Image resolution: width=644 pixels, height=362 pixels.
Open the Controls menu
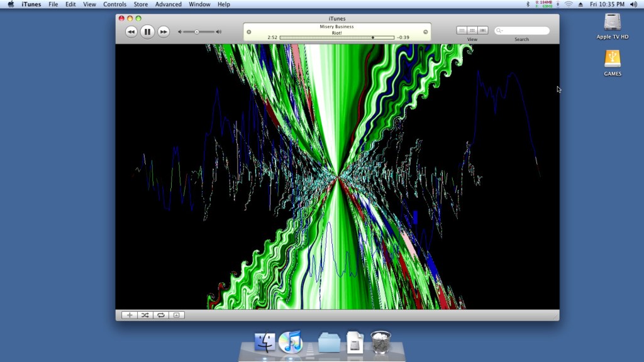point(115,4)
